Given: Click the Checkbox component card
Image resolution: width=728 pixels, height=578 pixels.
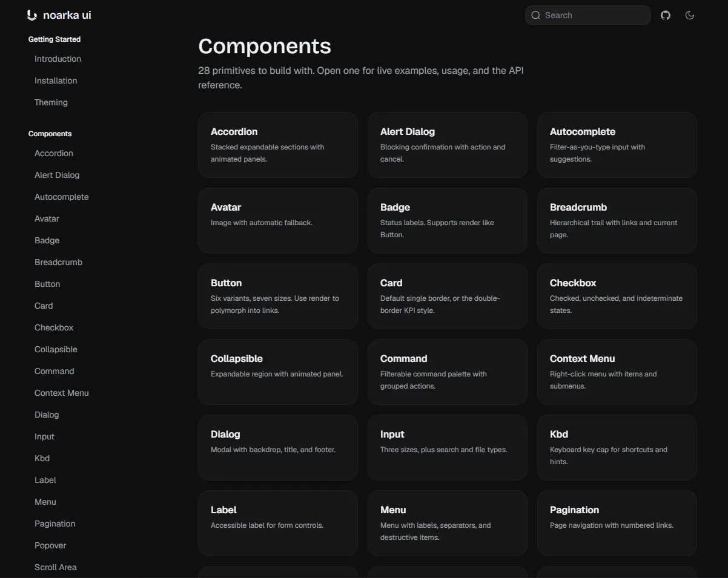Looking at the screenshot, I should [x=617, y=296].
